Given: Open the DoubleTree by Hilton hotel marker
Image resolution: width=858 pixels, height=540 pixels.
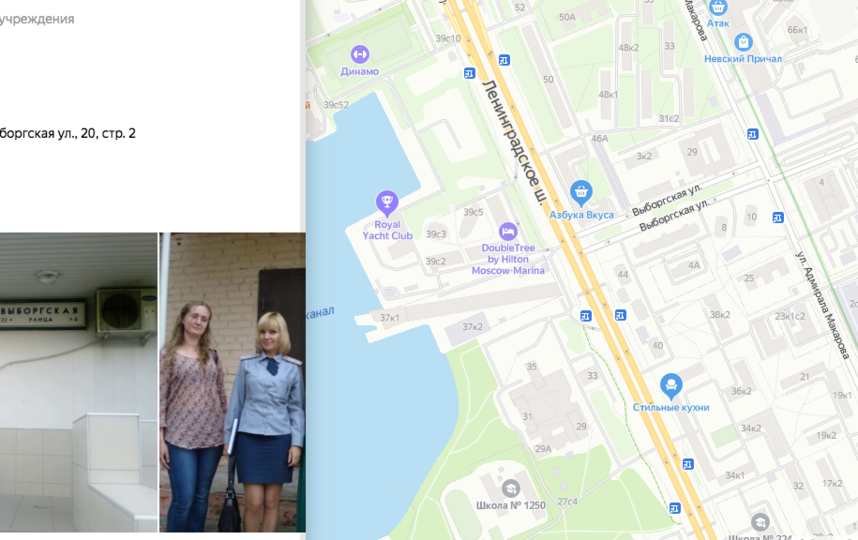Looking at the screenshot, I should tap(507, 231).
